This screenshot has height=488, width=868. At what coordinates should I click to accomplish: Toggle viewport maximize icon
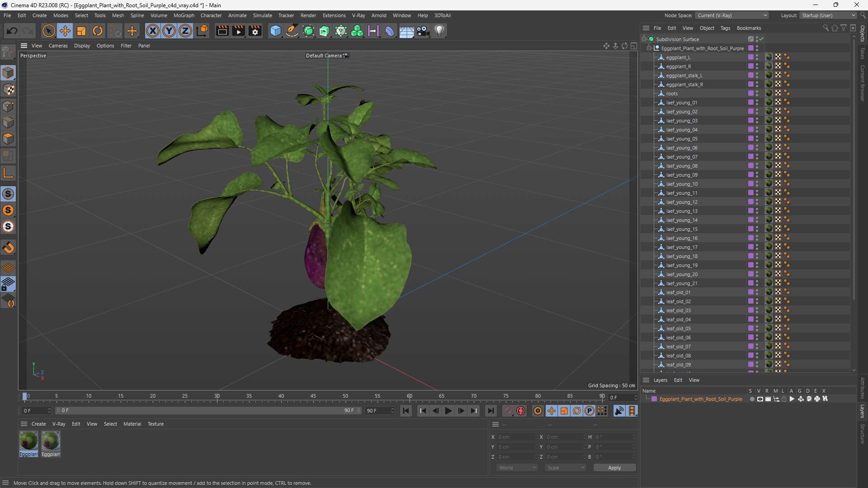634,46
